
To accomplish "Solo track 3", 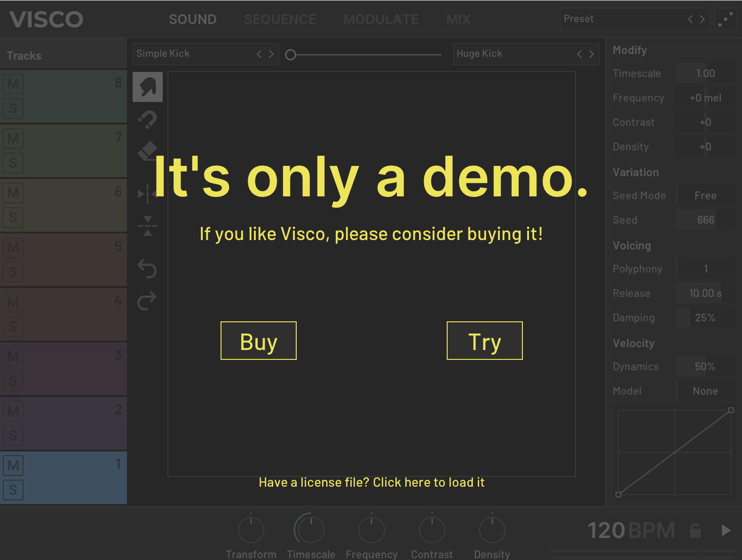I will coord(13,381).
